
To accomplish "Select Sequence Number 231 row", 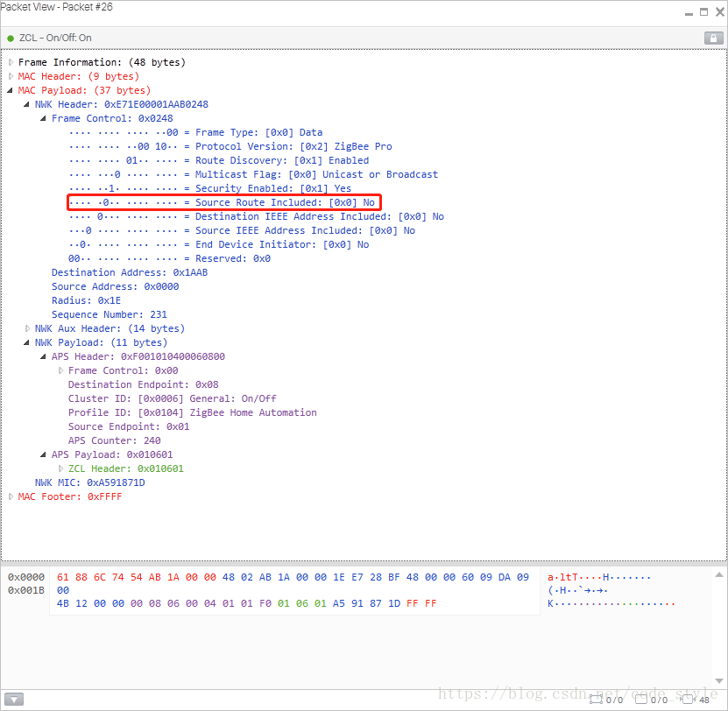I will click(110, 314).
